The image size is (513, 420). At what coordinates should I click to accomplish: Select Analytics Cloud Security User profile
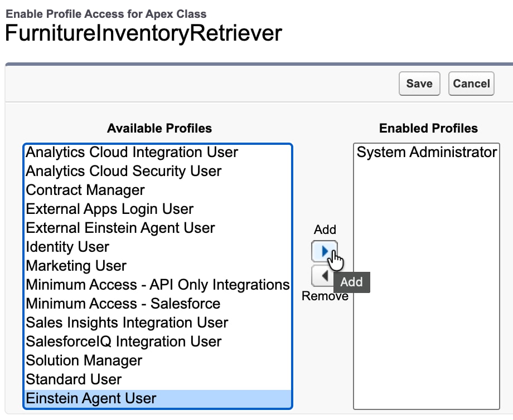click(x=158, y=171)
